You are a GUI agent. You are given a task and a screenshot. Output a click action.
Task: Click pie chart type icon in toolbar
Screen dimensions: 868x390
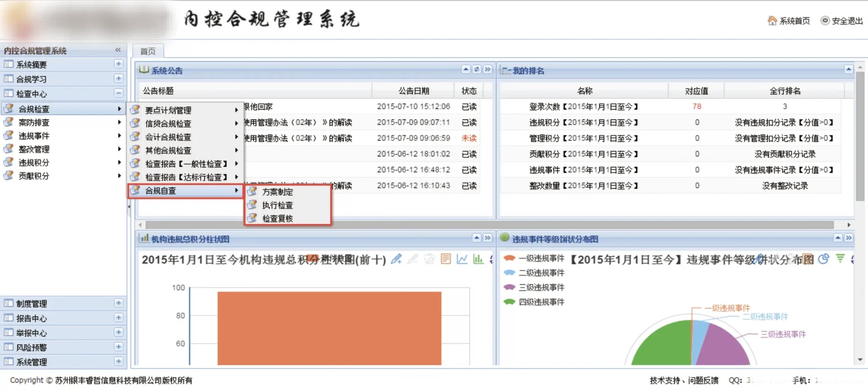[823, 258]
